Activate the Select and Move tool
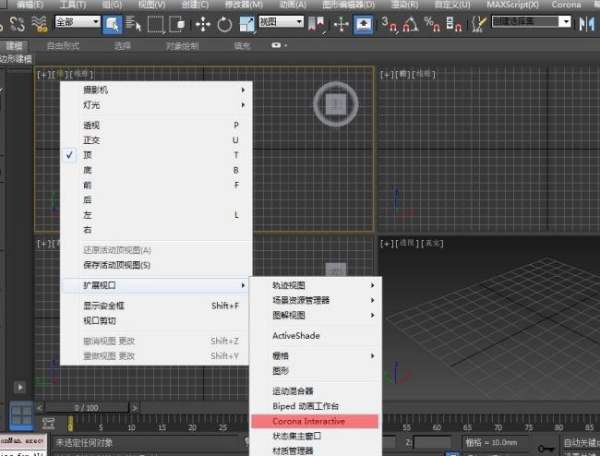Image resolution: width=600 pixels, height=456 pixels. [203, 24]
